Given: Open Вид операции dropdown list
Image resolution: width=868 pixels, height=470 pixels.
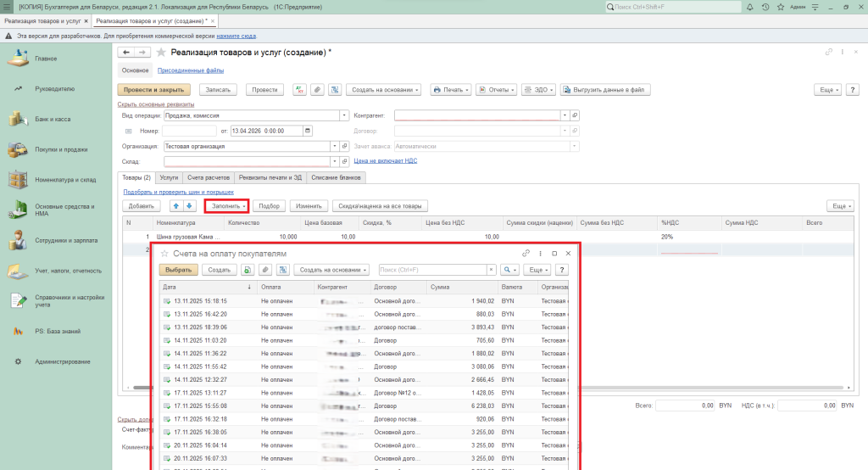Looking at the screenshot, I should click(344, 115).
